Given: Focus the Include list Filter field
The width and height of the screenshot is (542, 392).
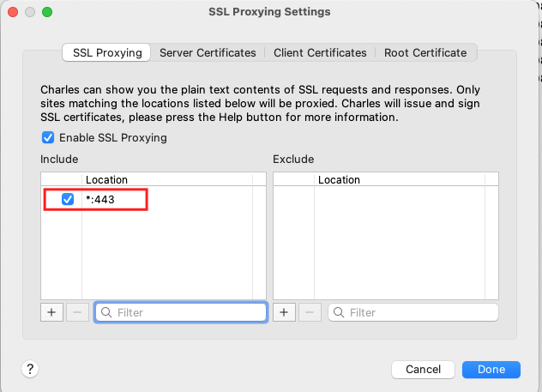Looking at the screenshot, I should [181, 312].
